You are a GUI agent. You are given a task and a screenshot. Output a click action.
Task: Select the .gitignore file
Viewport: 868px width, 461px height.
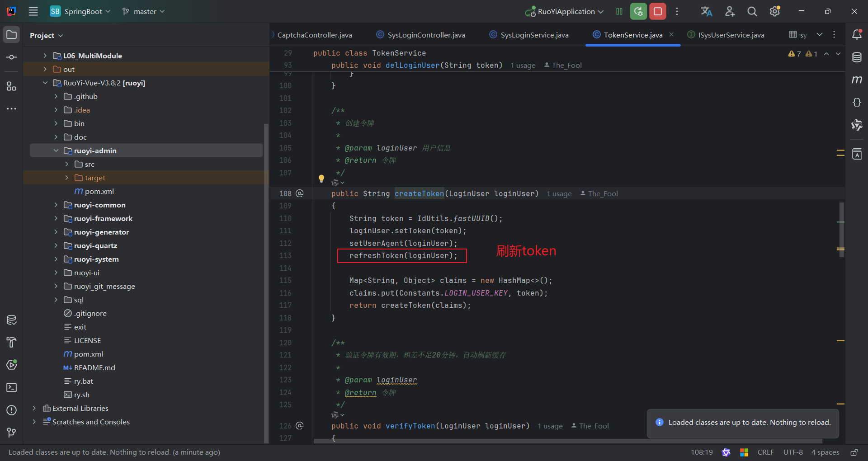[90, 313]
